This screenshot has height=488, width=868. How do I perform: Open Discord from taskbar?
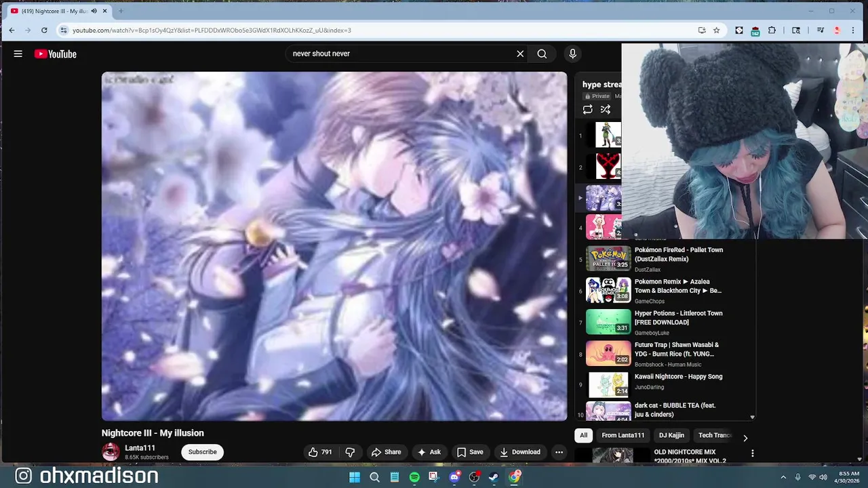(x=454, y=477)
